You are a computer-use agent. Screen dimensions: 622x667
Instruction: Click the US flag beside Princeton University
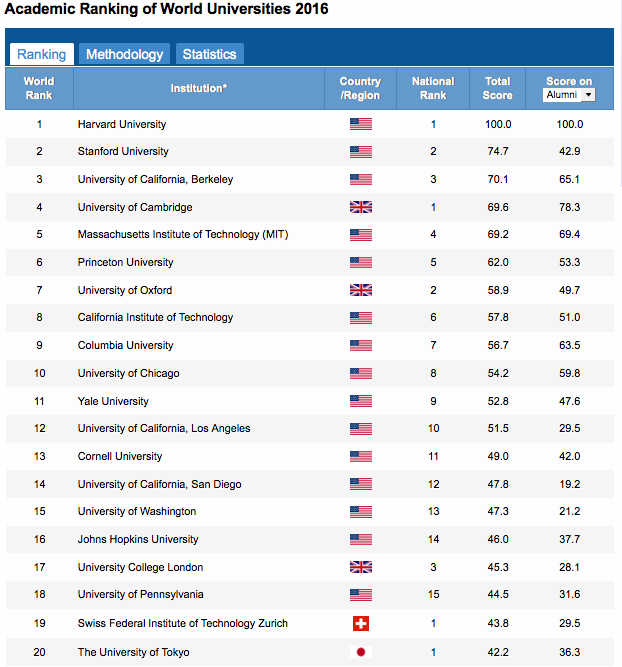360,263
